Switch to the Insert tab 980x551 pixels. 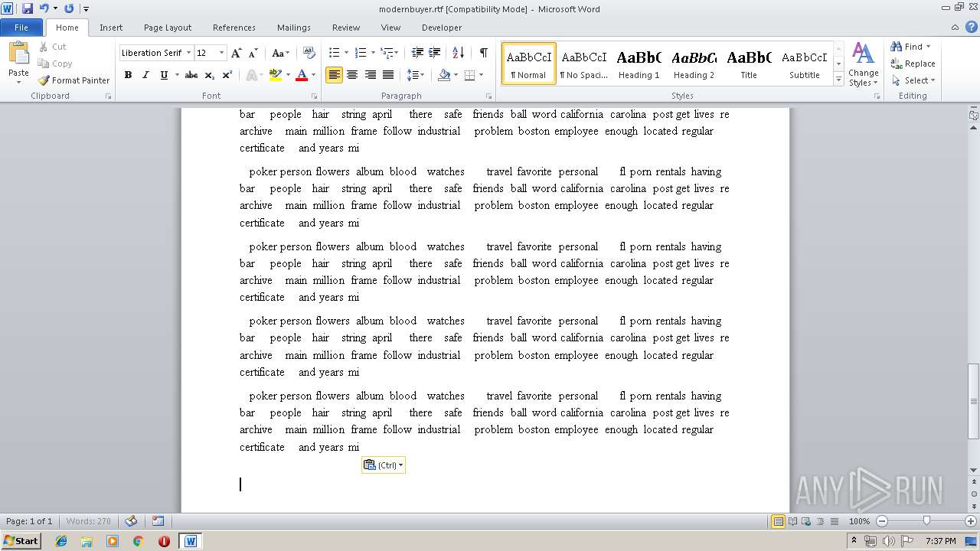(x=111, y=28)
